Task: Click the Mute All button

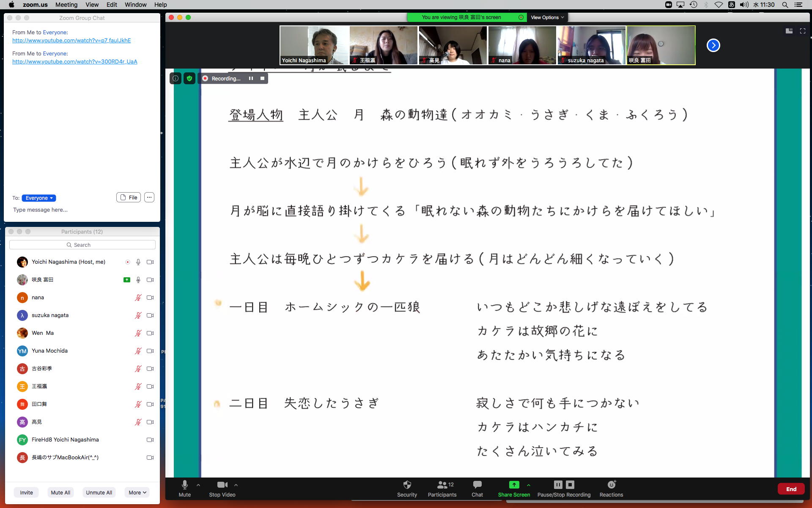Action: [x=60, y=492]
